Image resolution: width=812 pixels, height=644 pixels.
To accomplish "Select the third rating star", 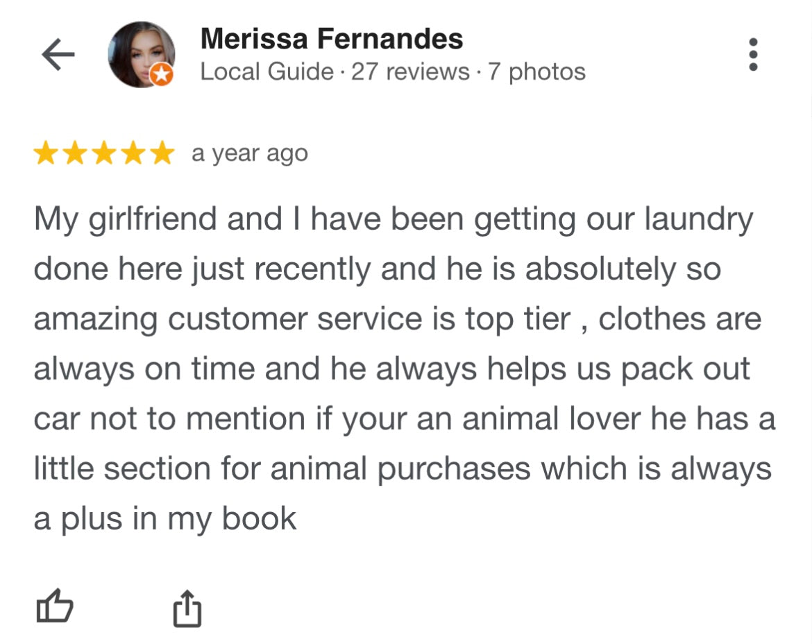I will coord(103,153).
